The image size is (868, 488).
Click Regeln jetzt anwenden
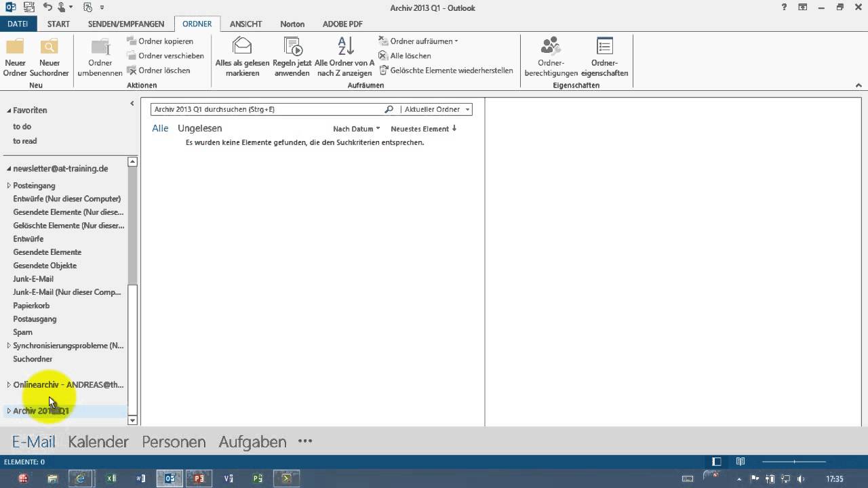292,58
